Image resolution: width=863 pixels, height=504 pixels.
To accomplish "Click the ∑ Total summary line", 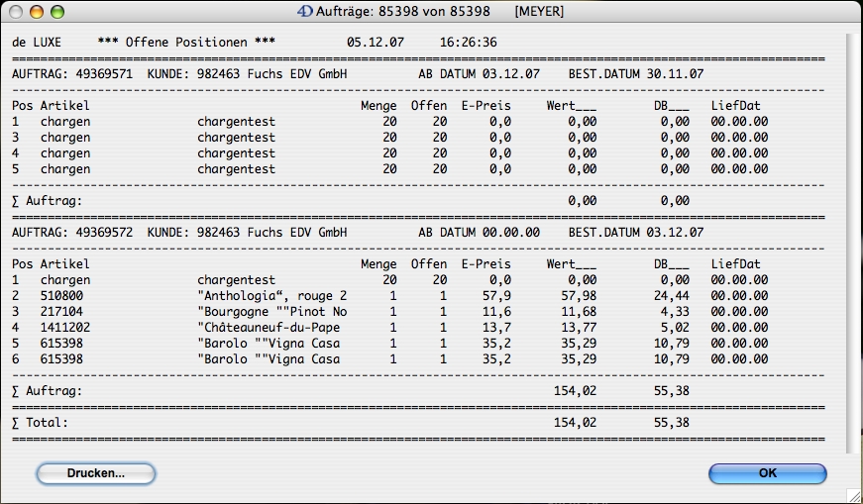I will [41, 423].
